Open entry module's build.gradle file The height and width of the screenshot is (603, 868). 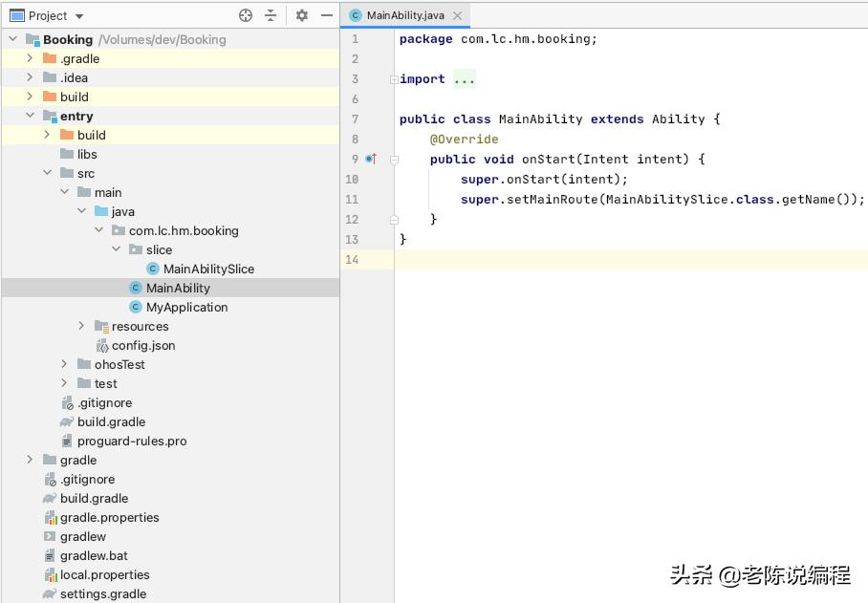[111, 421]
